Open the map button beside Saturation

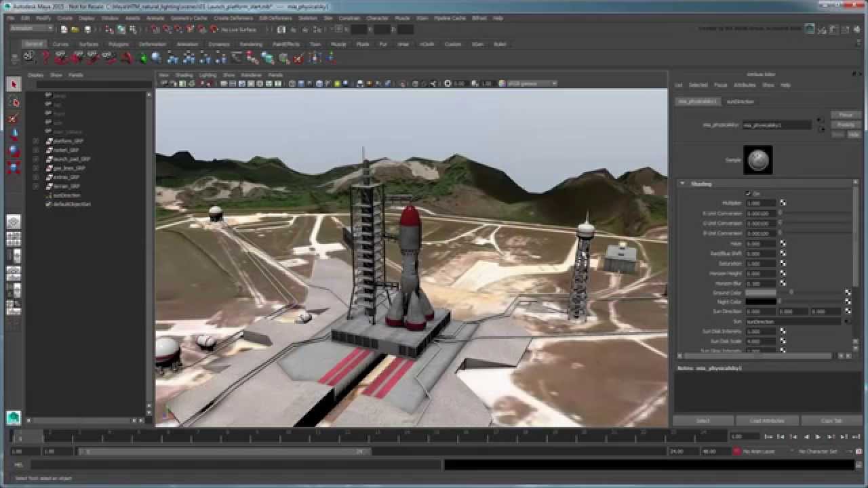pos(783,263)
